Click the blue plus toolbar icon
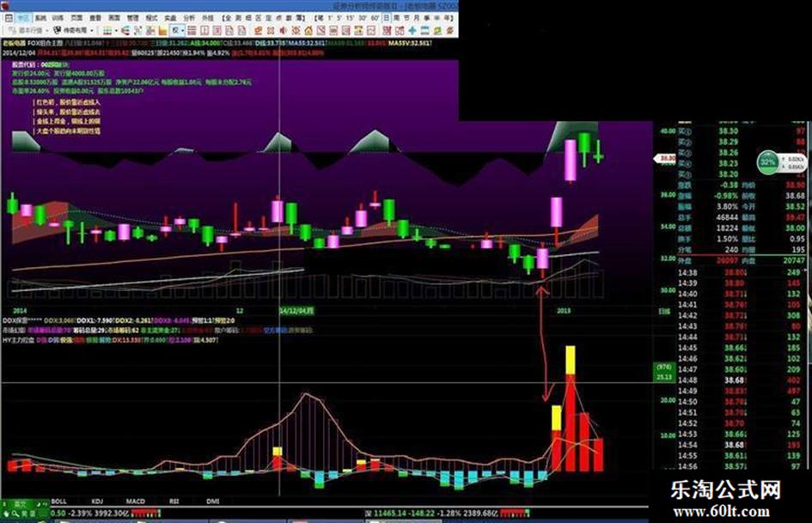The height and width of the screenshot is (523, 812). point(412,31)
